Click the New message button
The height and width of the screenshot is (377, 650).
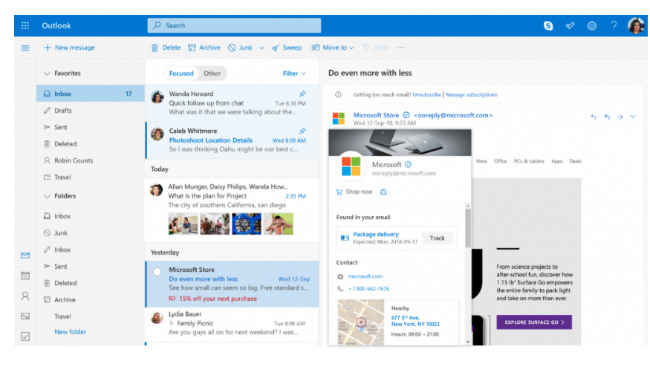[x=69, y=48]
